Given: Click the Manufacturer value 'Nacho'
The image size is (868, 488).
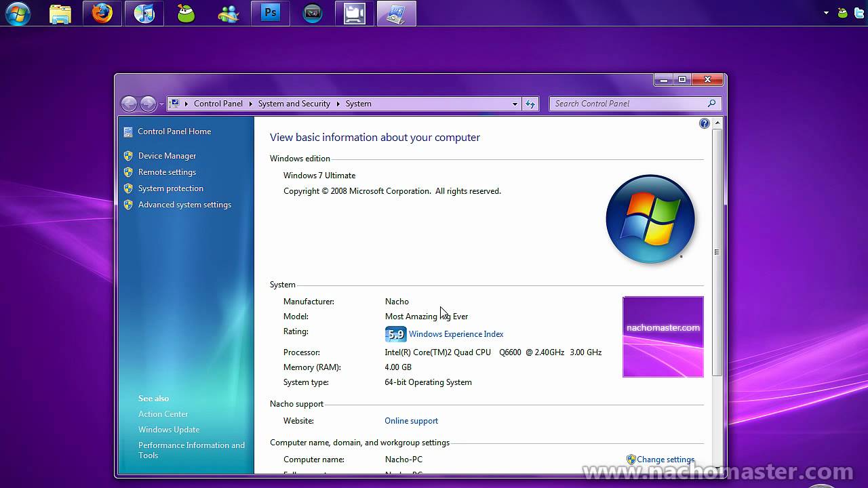Looking at the screenshot, I should click(x=397, y=302).
